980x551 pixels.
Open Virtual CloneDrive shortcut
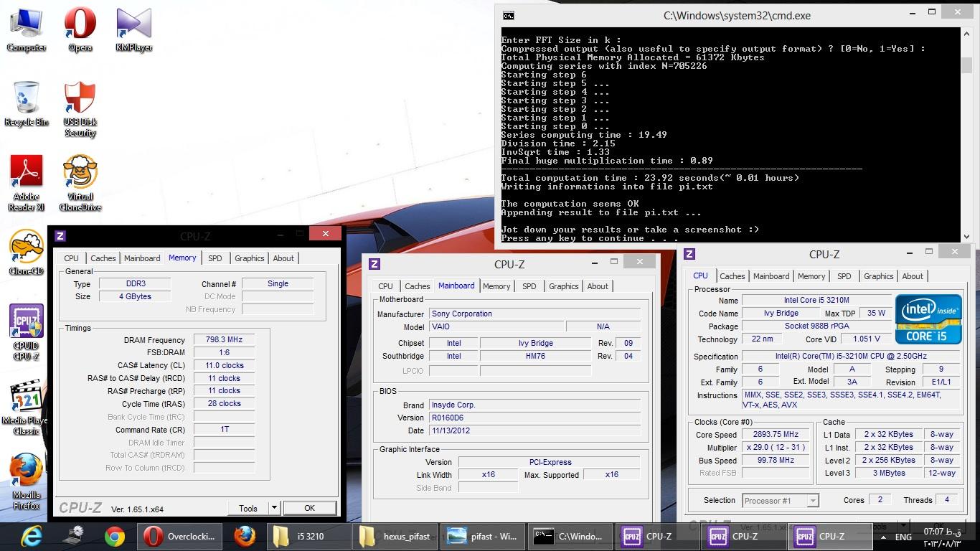(80, 184)
